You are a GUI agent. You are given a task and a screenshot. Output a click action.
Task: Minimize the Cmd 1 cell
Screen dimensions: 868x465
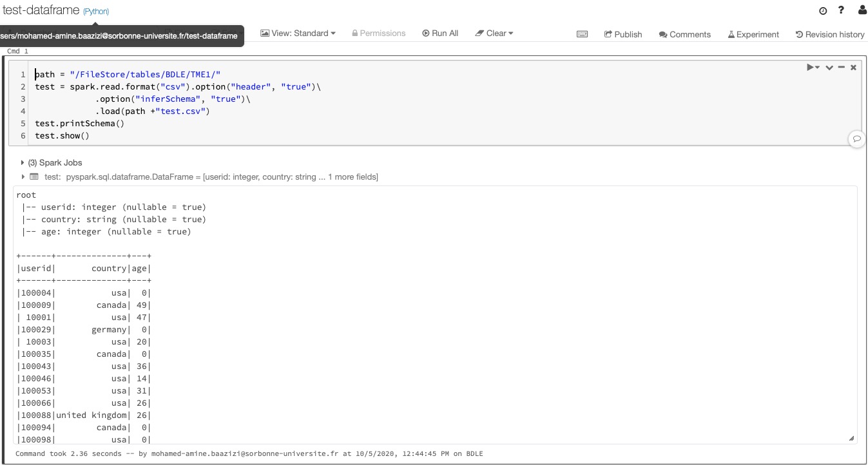point(841,67)
